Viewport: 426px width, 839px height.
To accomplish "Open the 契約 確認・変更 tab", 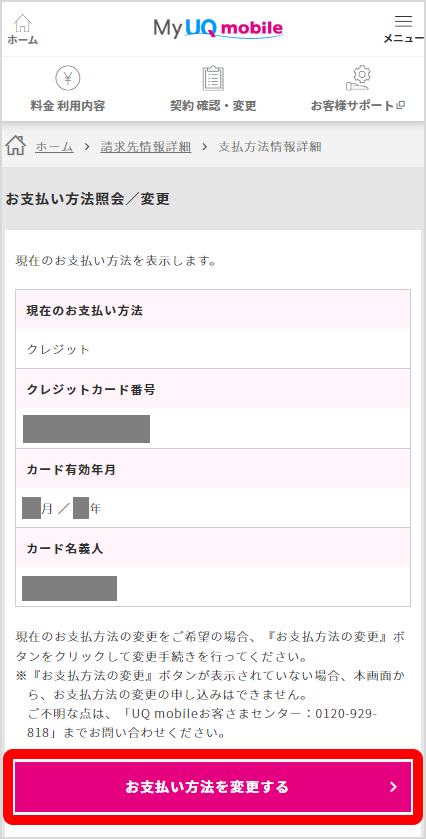I will click(x=213, y=106).
